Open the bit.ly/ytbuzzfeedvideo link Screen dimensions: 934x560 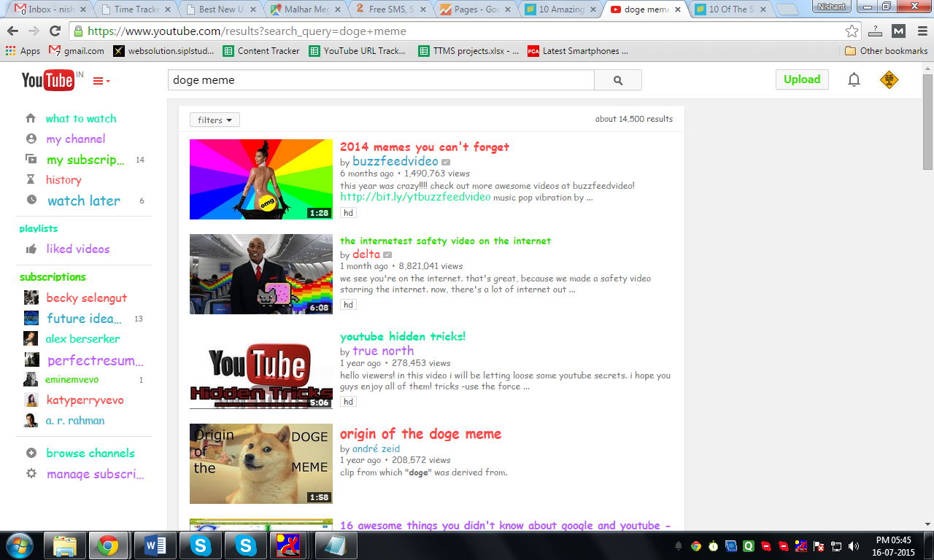click(415, 197)
